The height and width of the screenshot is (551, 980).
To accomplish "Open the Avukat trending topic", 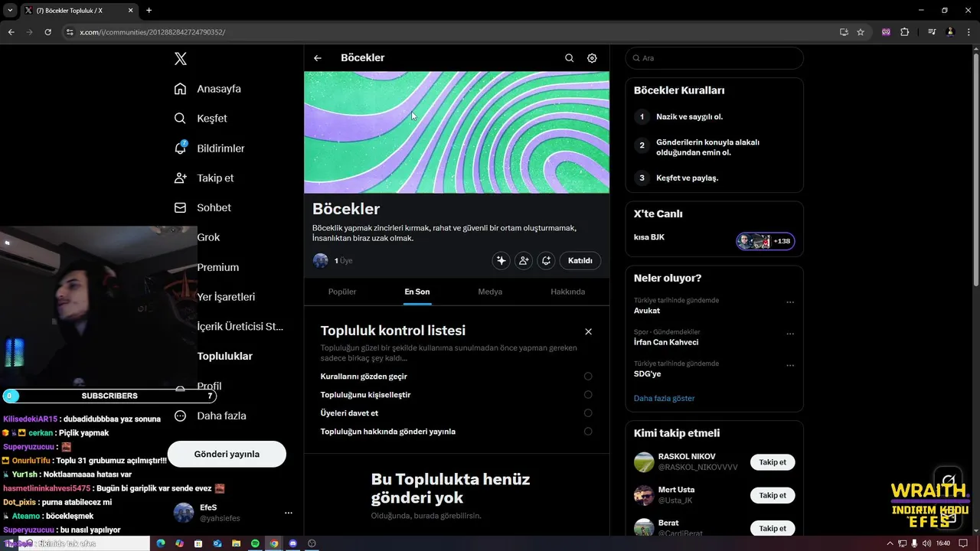I will (x=647, y=311).
